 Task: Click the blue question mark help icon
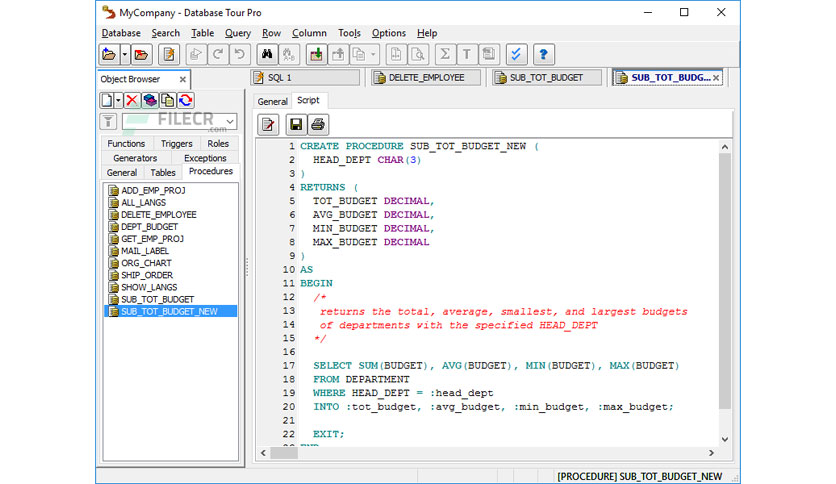coord(543,54)
